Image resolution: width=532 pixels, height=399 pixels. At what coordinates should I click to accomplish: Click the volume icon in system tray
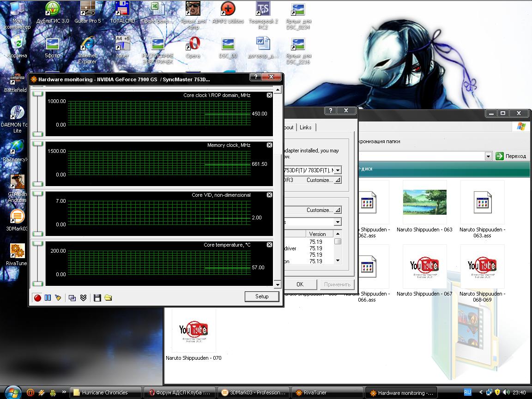tap(506, 392)
